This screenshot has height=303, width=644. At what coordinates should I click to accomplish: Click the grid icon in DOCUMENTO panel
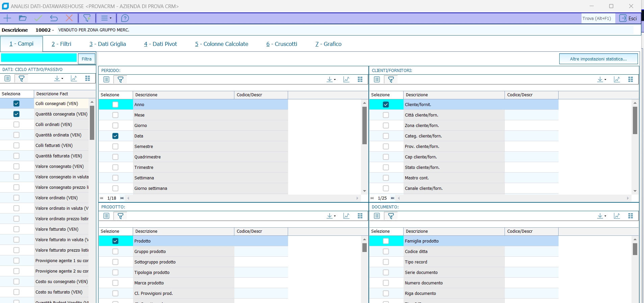[631, 216]
